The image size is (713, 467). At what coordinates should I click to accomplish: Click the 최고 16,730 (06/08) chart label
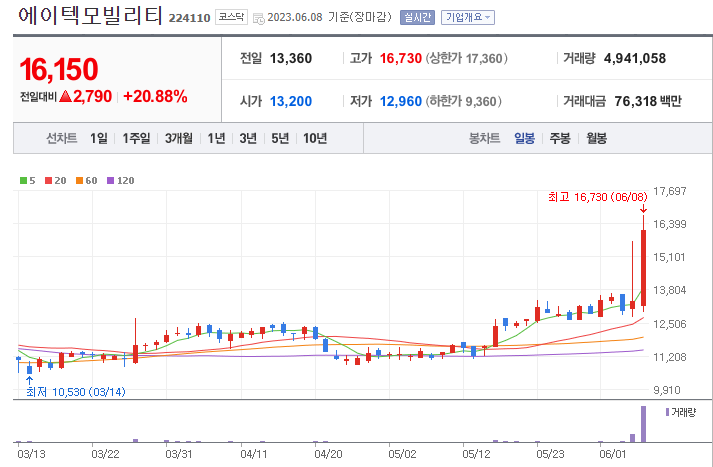coord(598,197)
